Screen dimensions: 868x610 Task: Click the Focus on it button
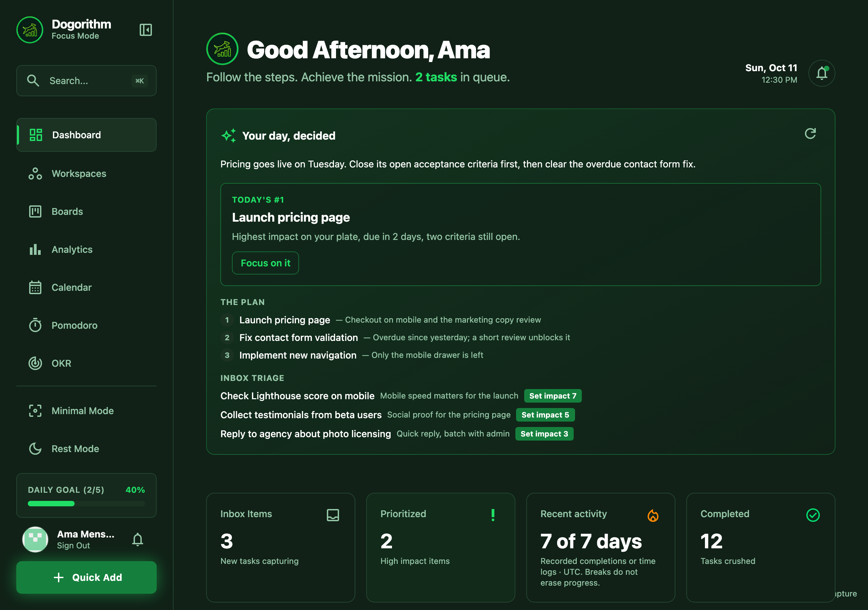(x=265, y=263)
